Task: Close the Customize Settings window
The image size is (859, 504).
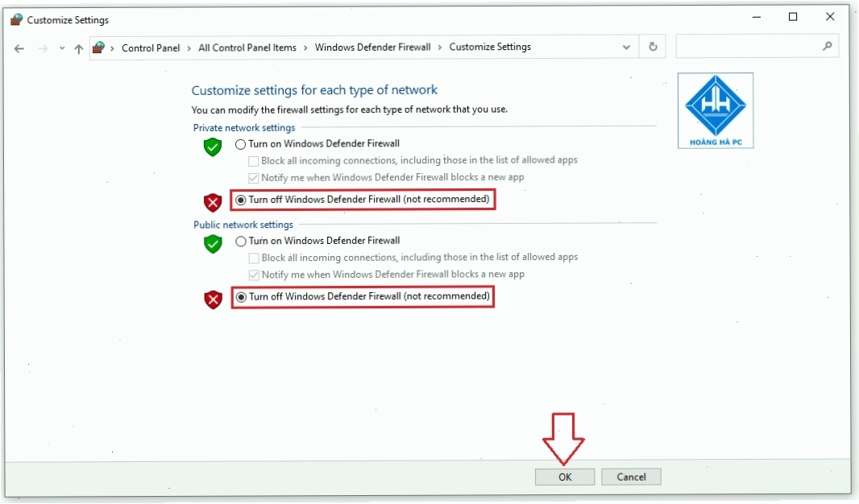Action: point(830,17)
